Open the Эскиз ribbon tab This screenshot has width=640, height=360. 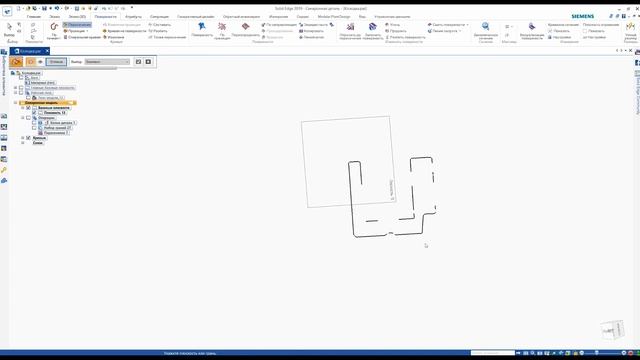click(x=54, y=17)
